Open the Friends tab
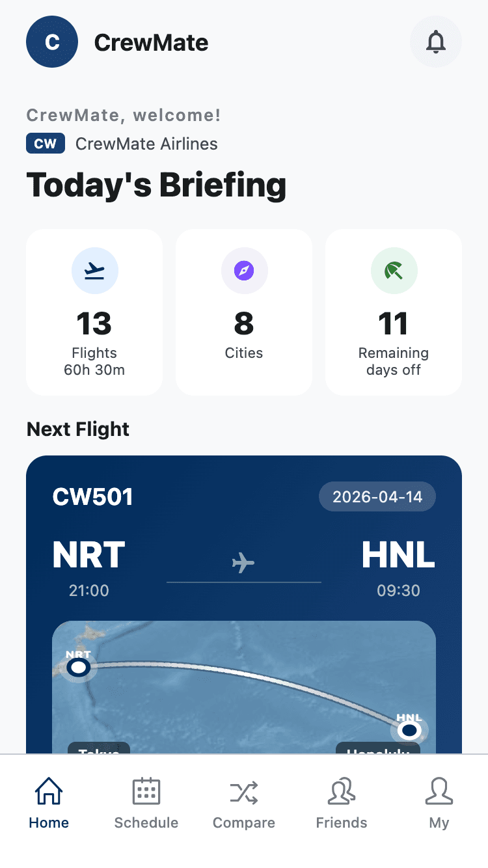The image size is (488, 868). [x=342, y=804]
